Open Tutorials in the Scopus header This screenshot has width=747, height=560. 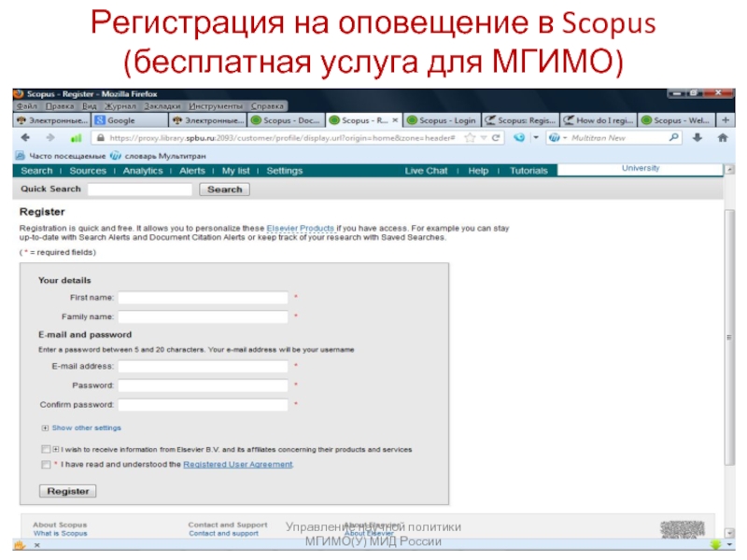pyautogui.click(x=529, y=171)
